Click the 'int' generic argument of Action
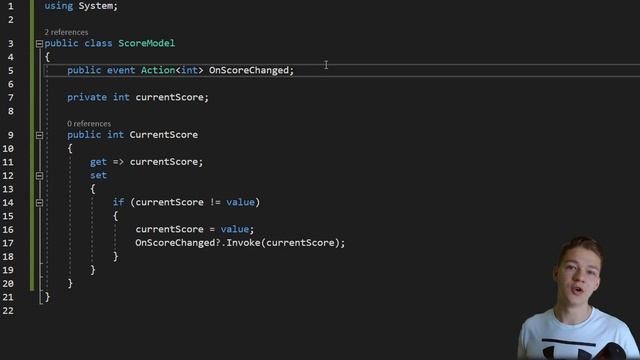The height and width of the screenshot is (360, 640). (x=189, y=70)
